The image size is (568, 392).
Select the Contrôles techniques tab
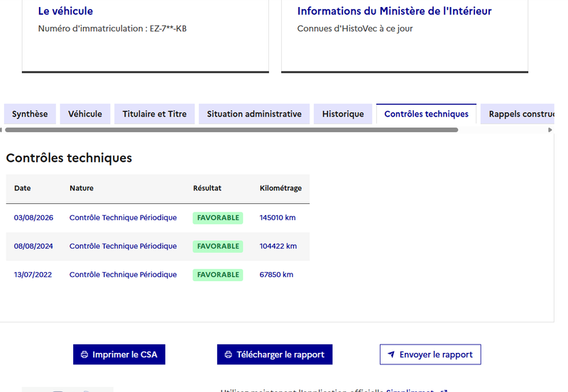(x=427, y=114)
